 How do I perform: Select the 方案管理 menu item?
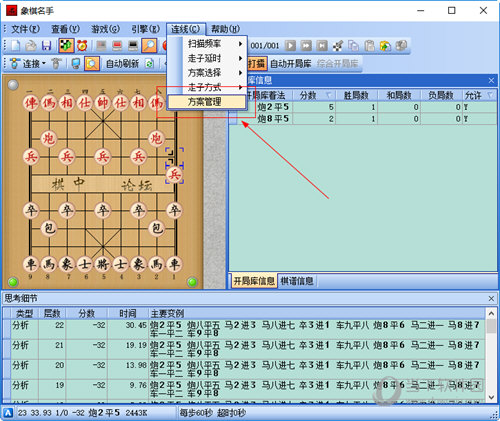coord(207,102)
